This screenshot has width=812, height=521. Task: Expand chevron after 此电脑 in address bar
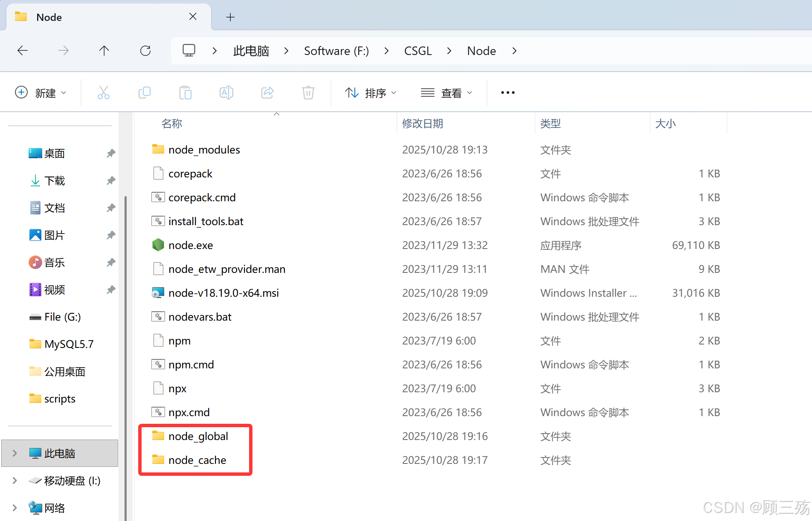pyautogui.click(x=286, y=51)
